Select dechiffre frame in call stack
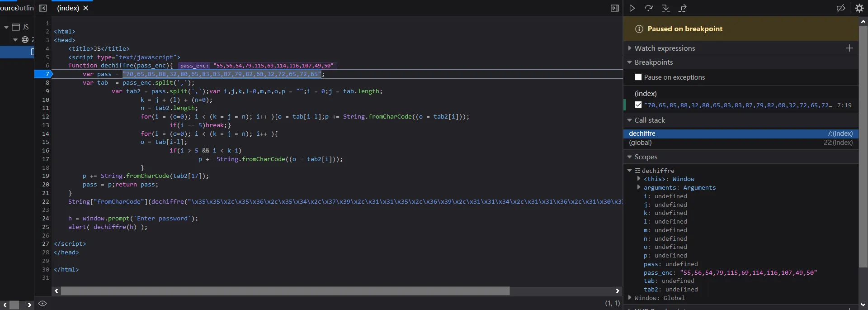This screenshot has width=868, height=310. pyautogui.click(x=741, y=134)
